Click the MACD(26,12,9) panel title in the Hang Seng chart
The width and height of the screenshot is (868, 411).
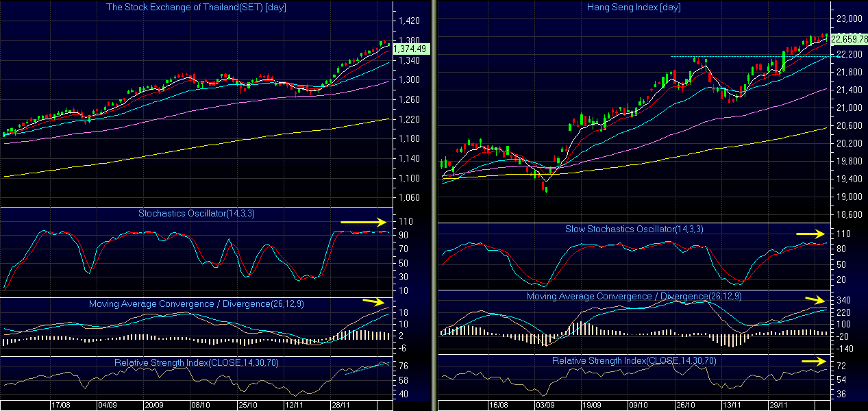tap(634, 297)
